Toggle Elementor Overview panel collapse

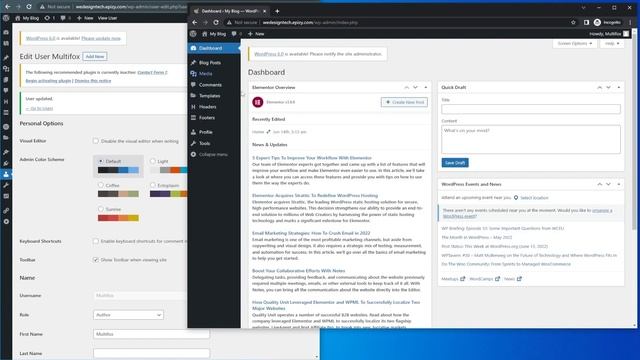425,87
